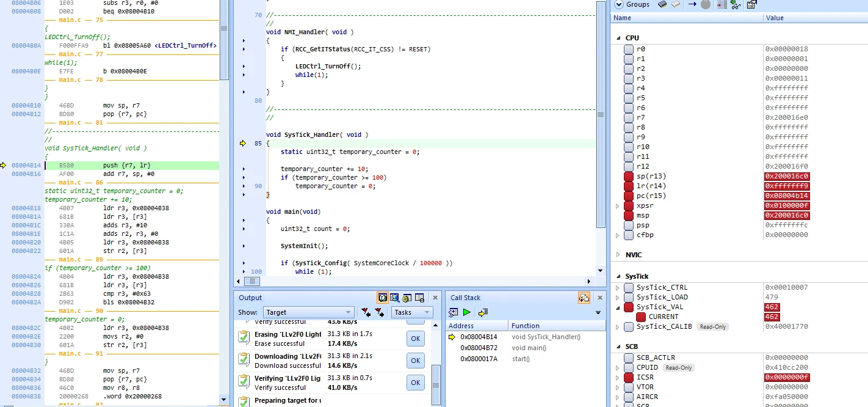
Task: Toggle the SysTick_LOAD register box
Action: click(629, 297)
